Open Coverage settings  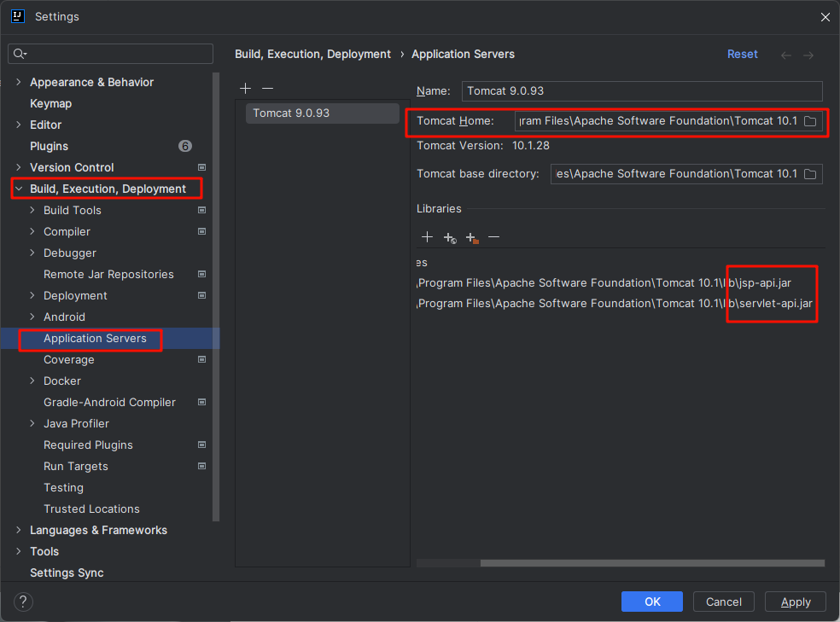pyautogui.click(x=69, y=360)
